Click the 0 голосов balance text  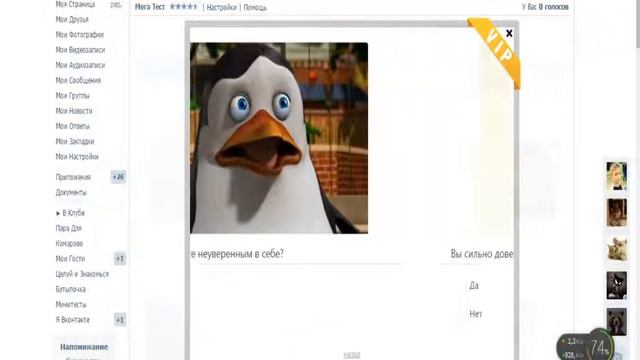coord(553,7)
